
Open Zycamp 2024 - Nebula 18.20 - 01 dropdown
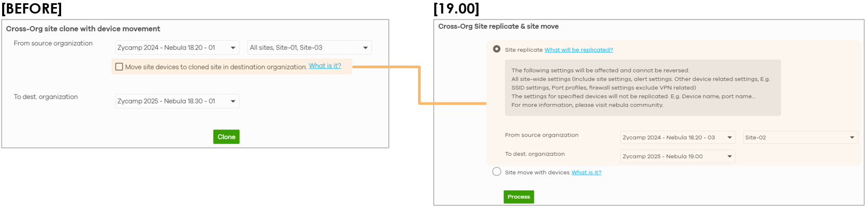[x=177, y=48]
